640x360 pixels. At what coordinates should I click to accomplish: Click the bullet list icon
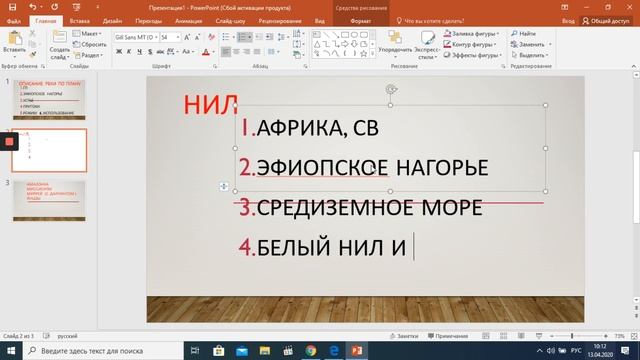pyautogui.click(x=226, y=37)
